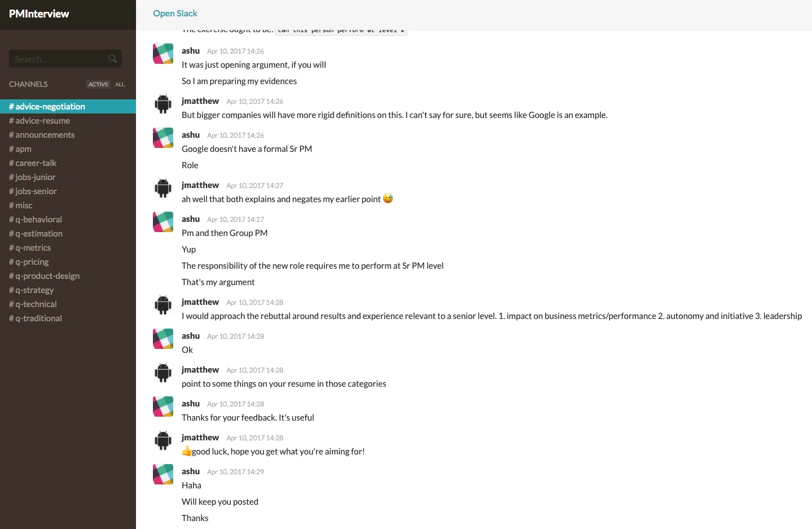Click the grinning sweat emoji

tap(388, 199)
